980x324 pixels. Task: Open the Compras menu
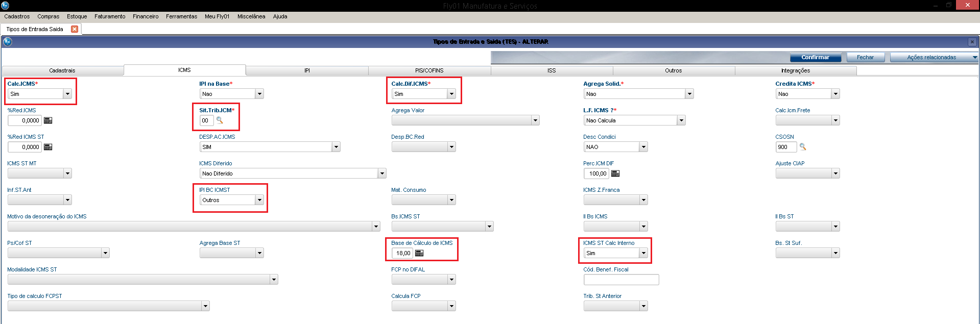[48, 16]
